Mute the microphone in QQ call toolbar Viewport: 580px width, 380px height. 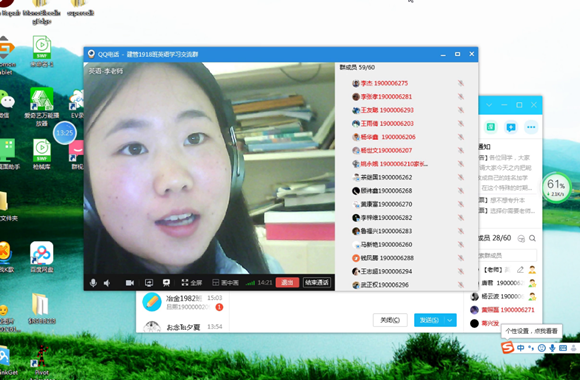click(x=93, y=283)
